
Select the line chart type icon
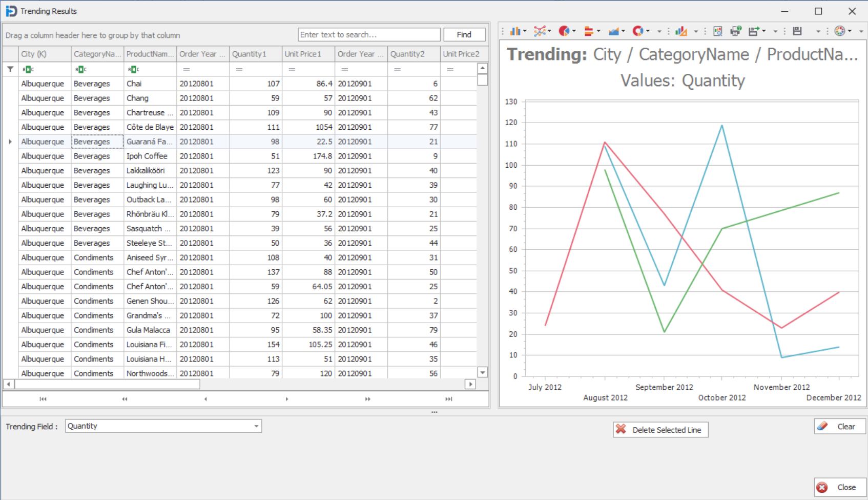click(x=539, y=31)
